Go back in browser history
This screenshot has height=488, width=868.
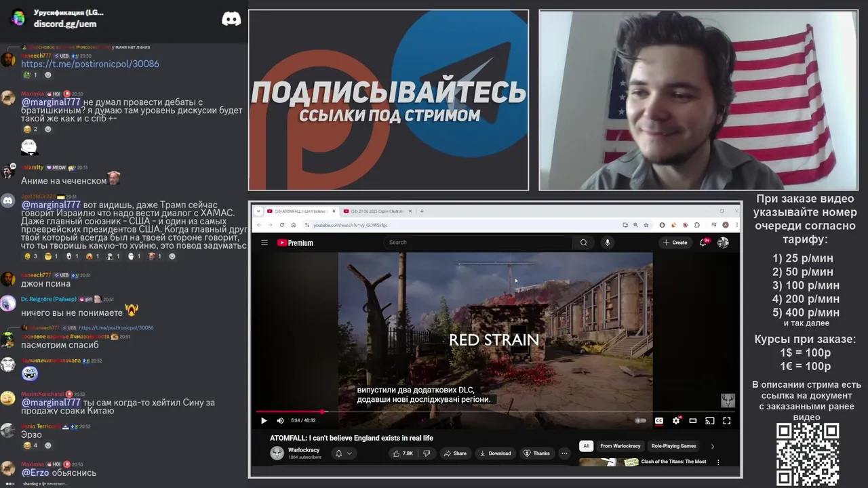(258, 225)
